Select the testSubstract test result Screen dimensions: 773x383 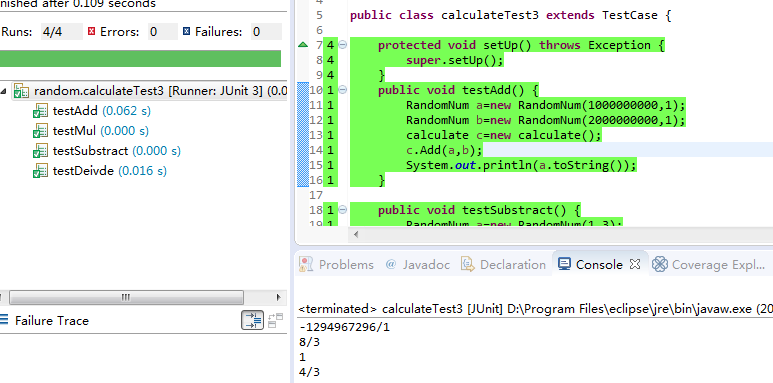pyautogui.click(x=106, y=151)
